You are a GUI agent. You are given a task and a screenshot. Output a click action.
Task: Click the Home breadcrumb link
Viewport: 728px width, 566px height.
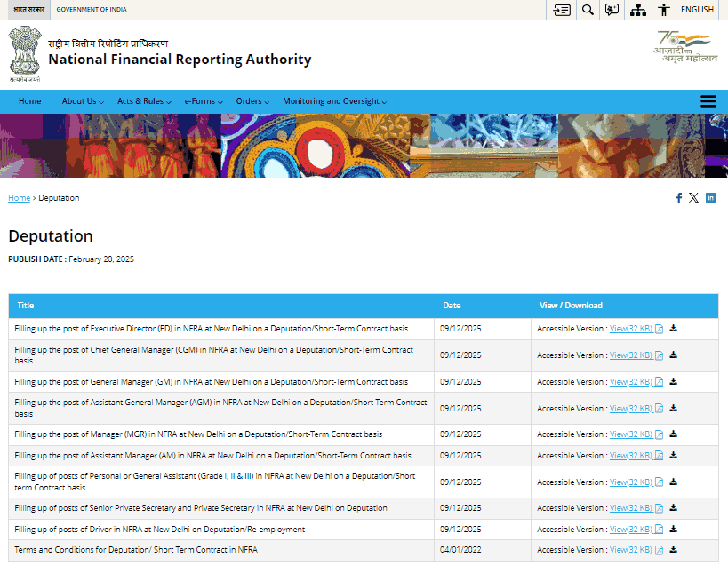point(19,198)
